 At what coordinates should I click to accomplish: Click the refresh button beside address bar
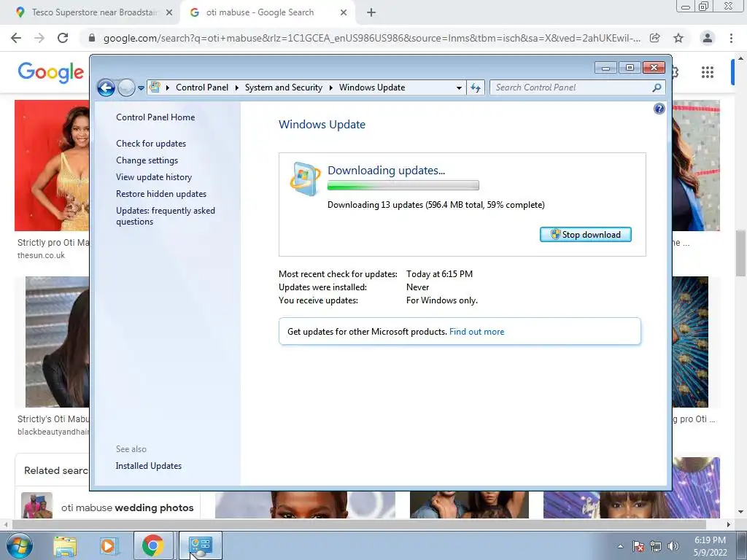476,87
